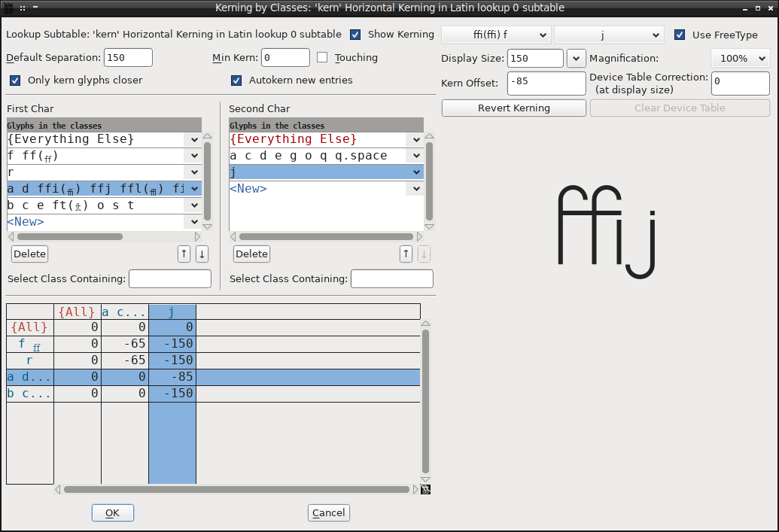Enable the Touching checkbox

(322, 58)
